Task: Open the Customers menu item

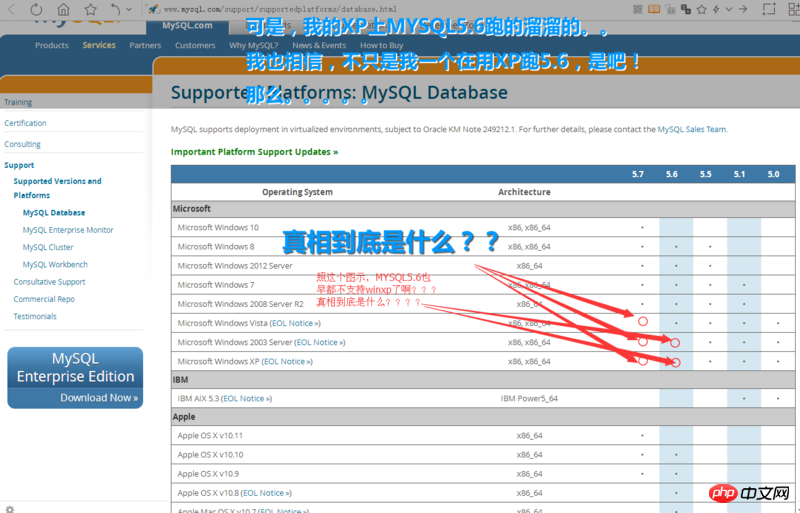Action: point(195,45)
